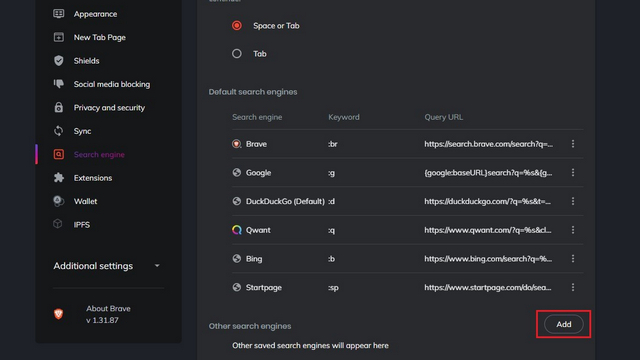
Task: Select the Space or Tab radio option
Action: point(237,25)
